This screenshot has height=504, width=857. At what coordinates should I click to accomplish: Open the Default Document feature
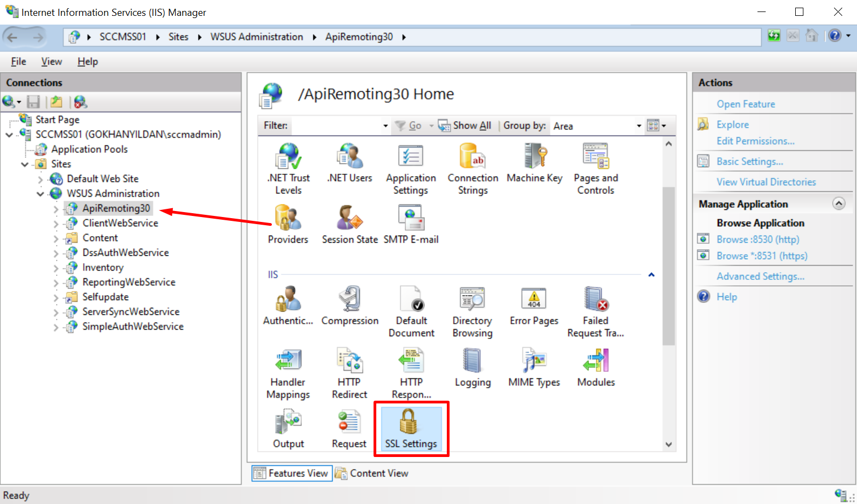pyautogui.click(x=411, y=312)
